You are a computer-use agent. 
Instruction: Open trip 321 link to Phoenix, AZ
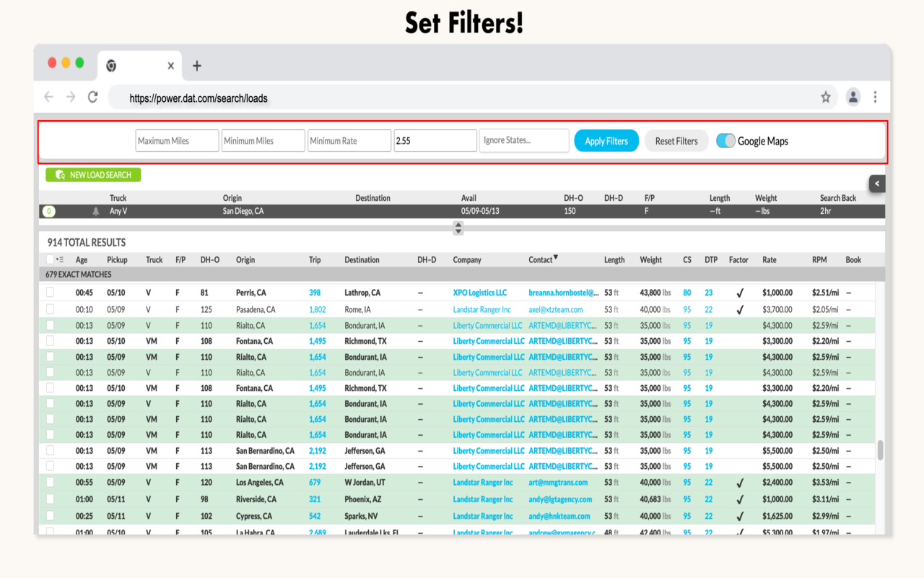point(315,499)
